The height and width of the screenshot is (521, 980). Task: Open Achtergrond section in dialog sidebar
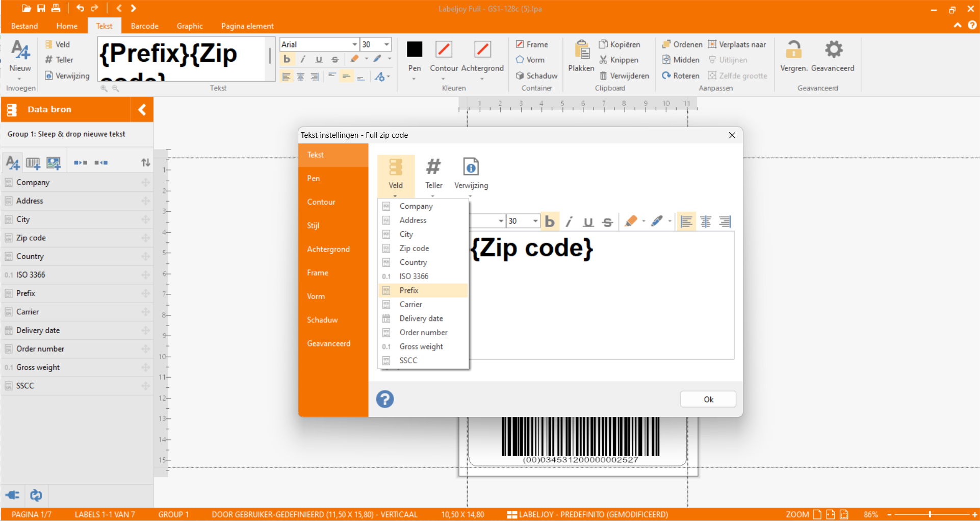(333, 249)
